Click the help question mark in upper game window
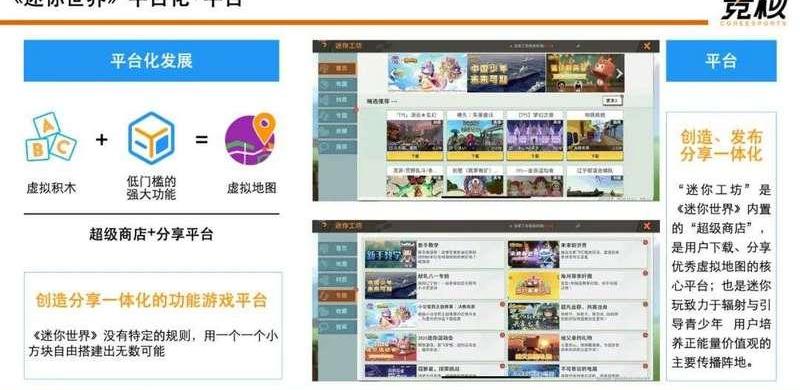The image size is (800, 390). point(323,45)
